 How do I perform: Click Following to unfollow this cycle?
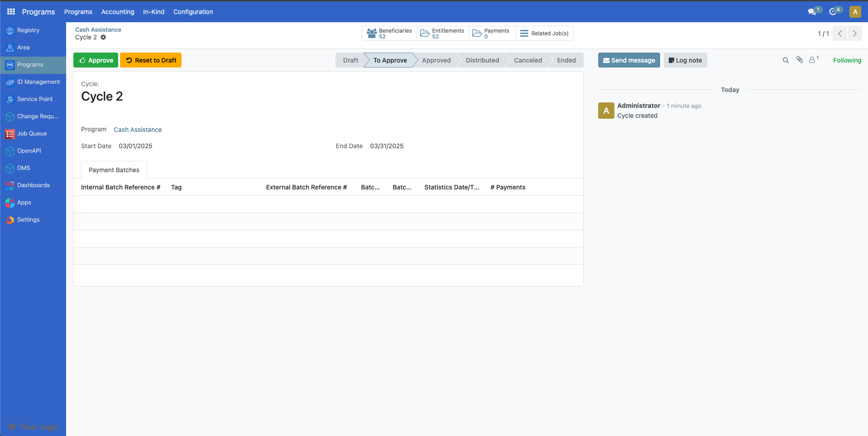pyautogui.click(x=847, y=60)
